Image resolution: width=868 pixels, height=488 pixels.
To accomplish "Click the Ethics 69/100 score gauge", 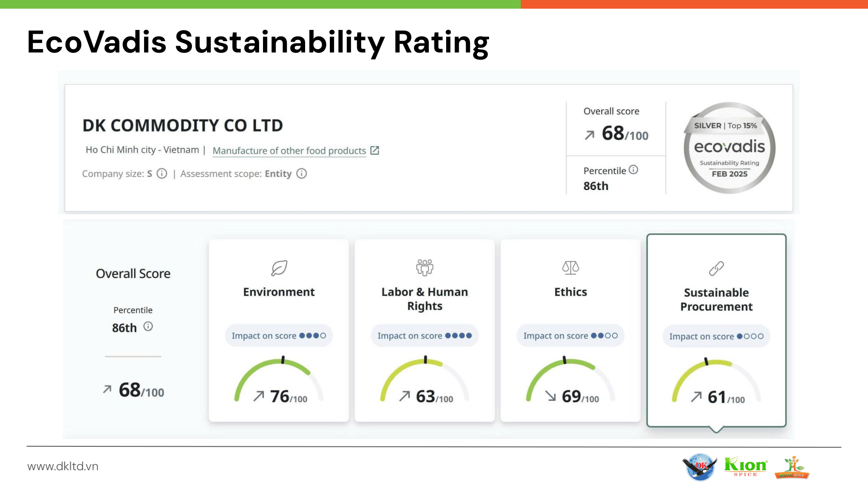I will click(570, 382).
